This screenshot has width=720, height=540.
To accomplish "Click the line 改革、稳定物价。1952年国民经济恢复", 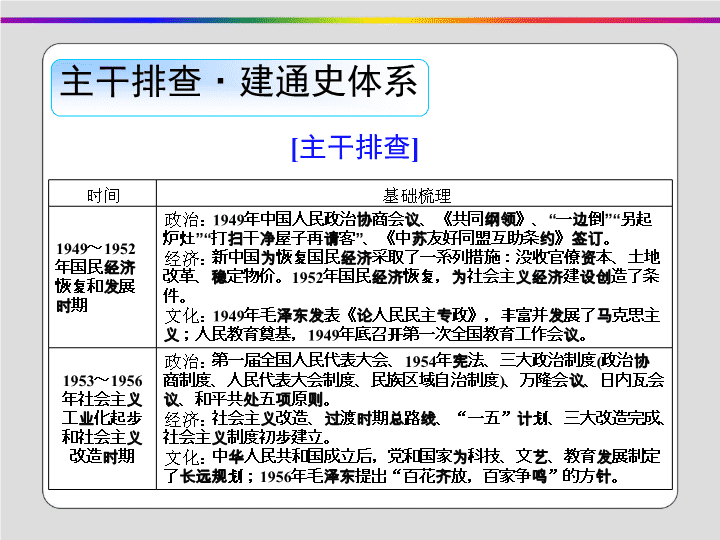I will (x=411, y=276).
